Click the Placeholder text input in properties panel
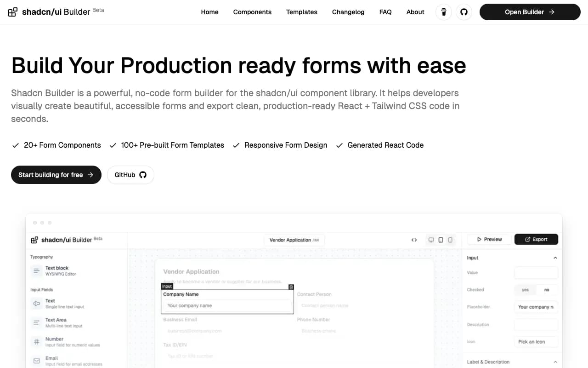588x368 pixels. pyautogui.click(x=536, y=307)
